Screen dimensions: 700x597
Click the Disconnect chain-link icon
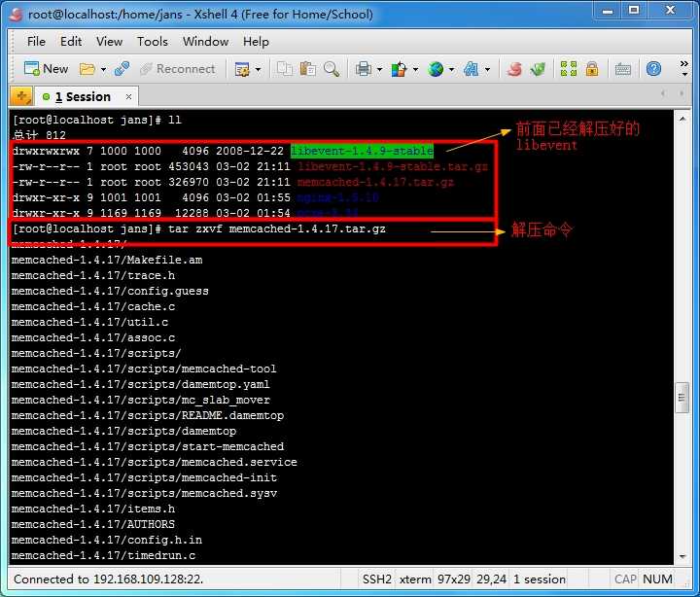click(122, 69)
